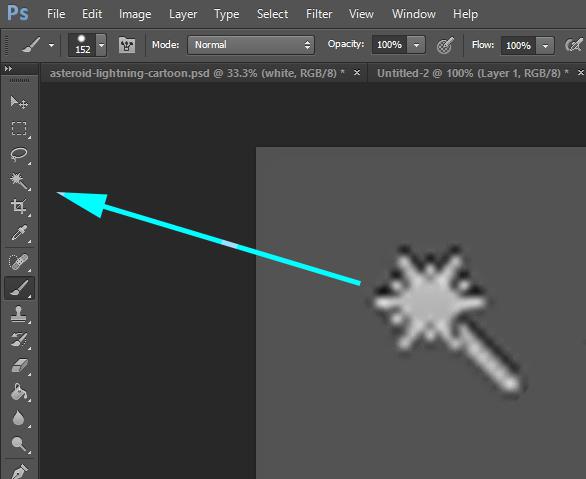The height and width of the screenshot is (479, 586).
Task: Switch to the Untitled-2 document tab
Action: pyautogui.click(x=472, y=73)
